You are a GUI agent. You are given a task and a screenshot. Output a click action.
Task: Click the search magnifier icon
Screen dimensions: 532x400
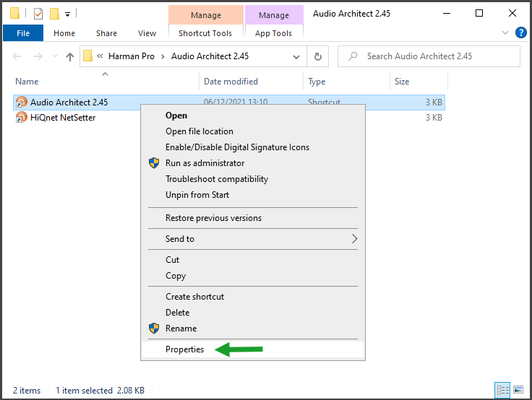pos(353,56)
